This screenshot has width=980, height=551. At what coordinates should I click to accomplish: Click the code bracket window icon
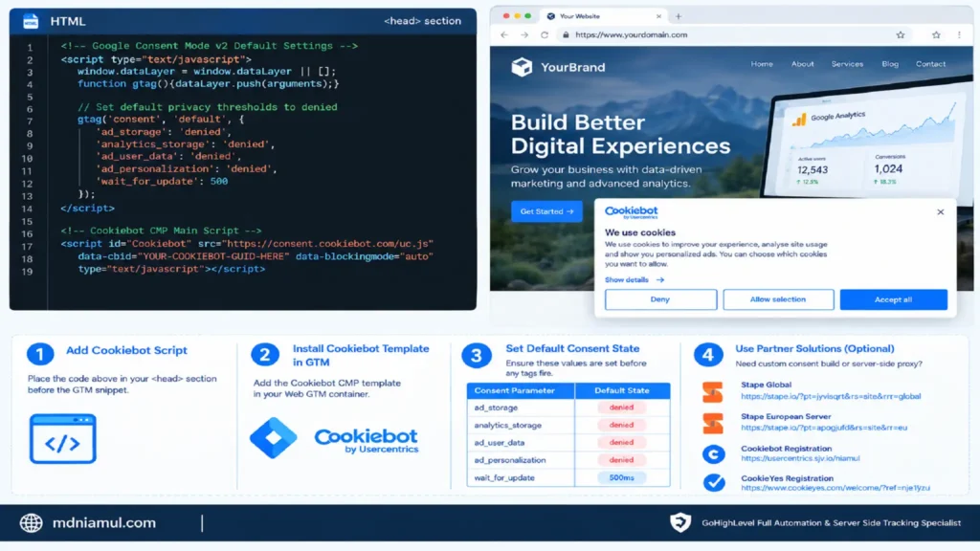tap(62, 438)
